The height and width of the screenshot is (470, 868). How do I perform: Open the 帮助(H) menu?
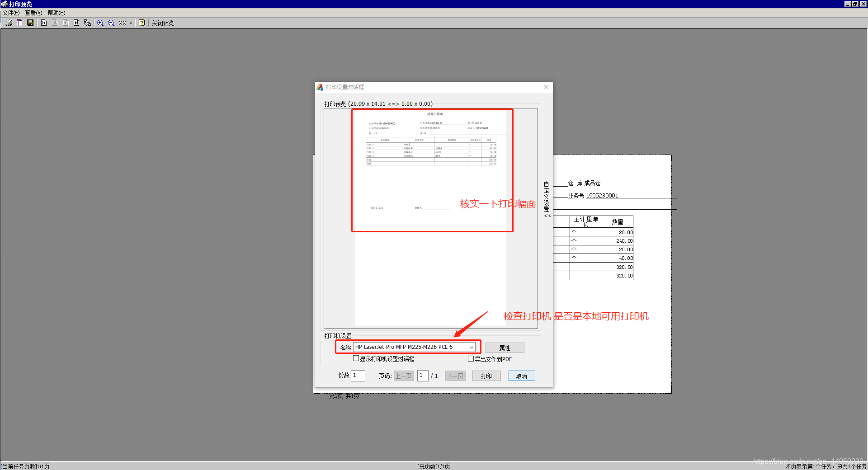pos(57,13)
